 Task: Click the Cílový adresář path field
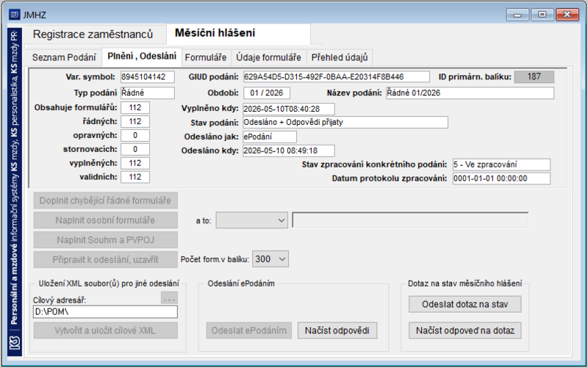pyautogui.click(x=105, y=311)
